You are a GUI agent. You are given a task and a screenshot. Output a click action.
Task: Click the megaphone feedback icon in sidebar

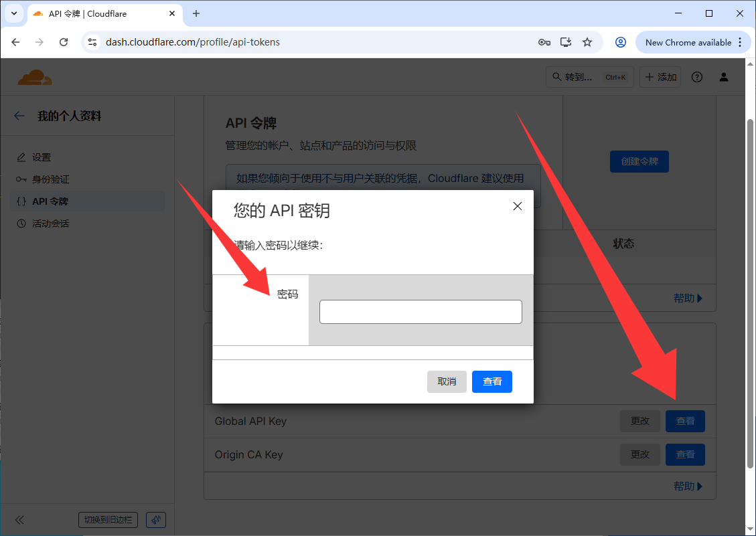coord(155,520)
